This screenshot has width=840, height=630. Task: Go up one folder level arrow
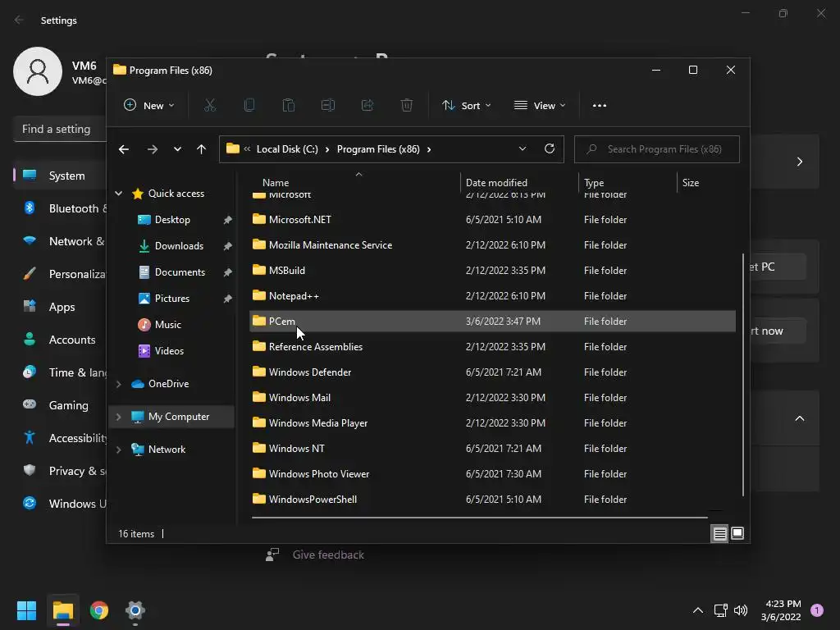201,149
